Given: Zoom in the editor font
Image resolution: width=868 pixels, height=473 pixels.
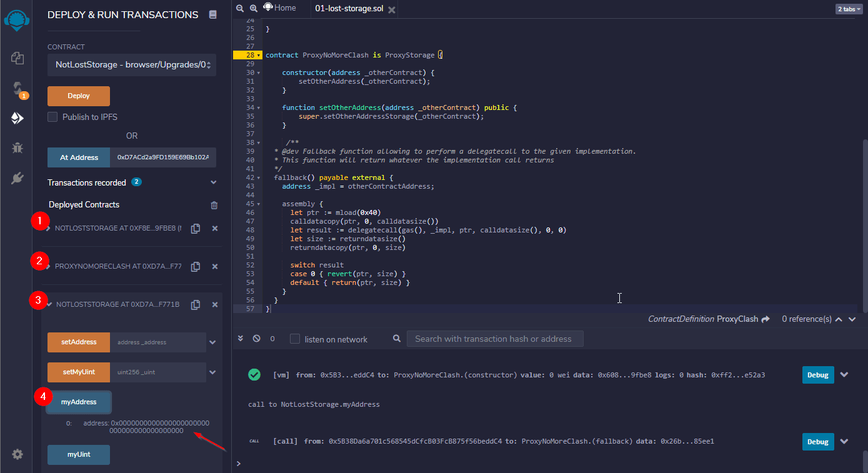Looking at the screenshot, I should click(254, 9).
